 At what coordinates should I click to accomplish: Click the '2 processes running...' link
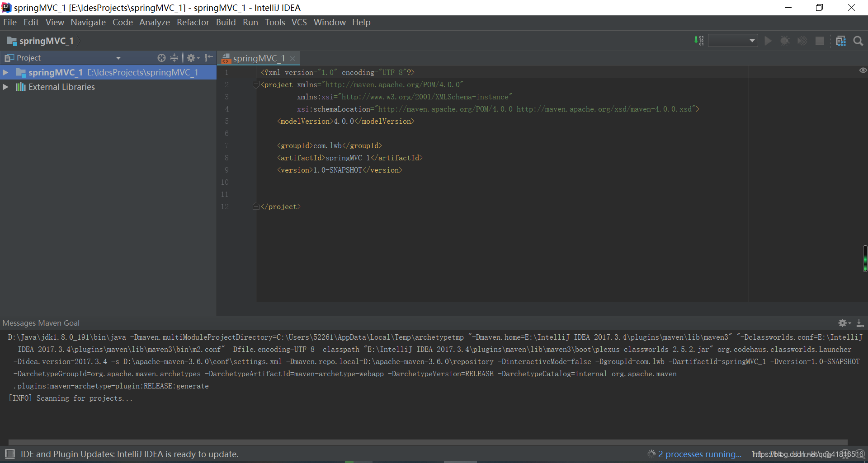click(x=699, y=454)
